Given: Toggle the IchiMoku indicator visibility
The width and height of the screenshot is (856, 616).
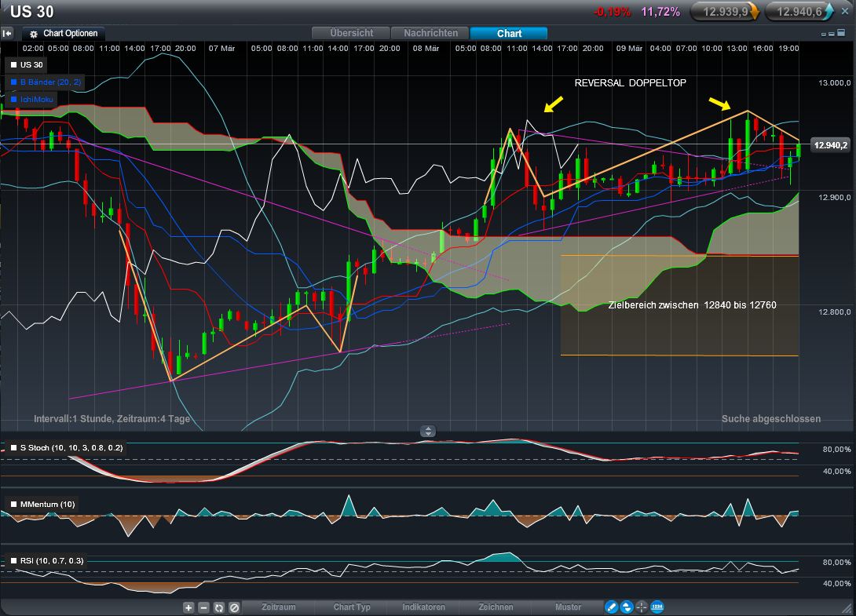Looking at the screenshot, I should (13, 99).
